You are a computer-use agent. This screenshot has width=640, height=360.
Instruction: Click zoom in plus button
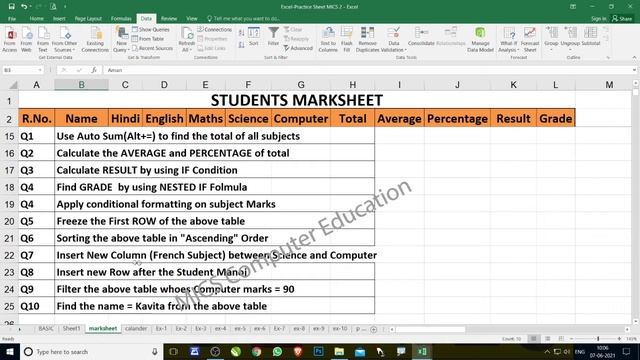(619, 339)
